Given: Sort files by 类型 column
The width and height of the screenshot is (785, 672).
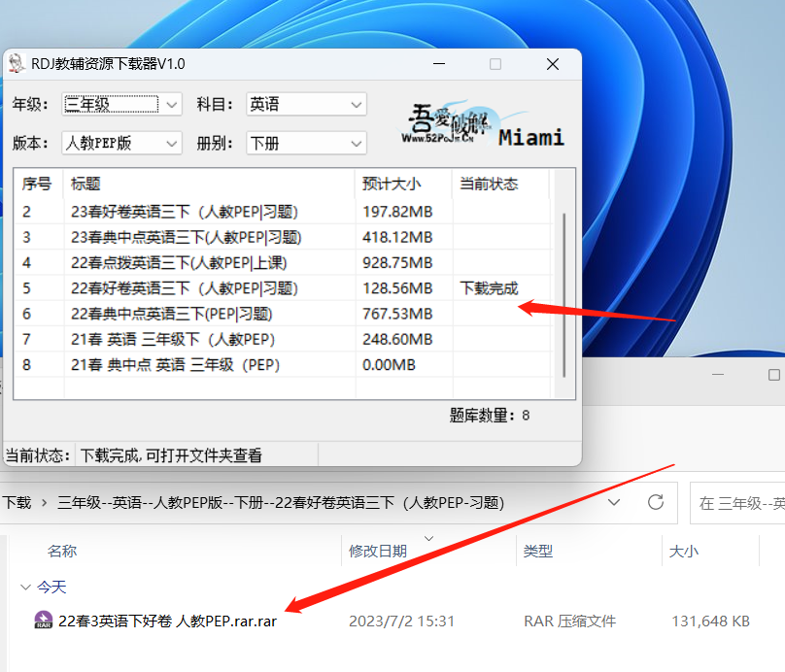Looking at the screenshot, I should tap(538, 551).
